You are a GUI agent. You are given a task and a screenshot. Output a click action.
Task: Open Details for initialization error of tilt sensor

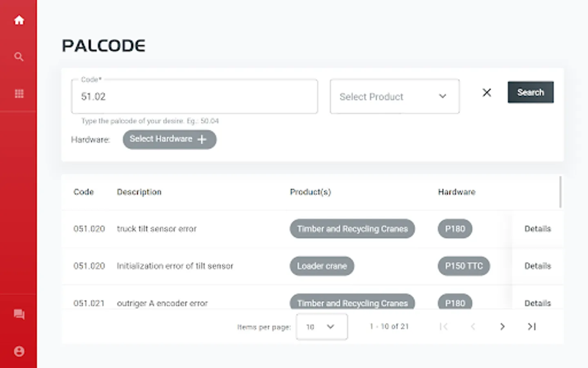[537, 266]
